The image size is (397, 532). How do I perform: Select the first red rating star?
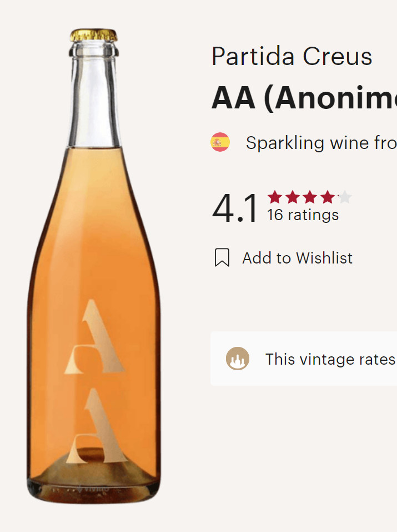(275, 197)
